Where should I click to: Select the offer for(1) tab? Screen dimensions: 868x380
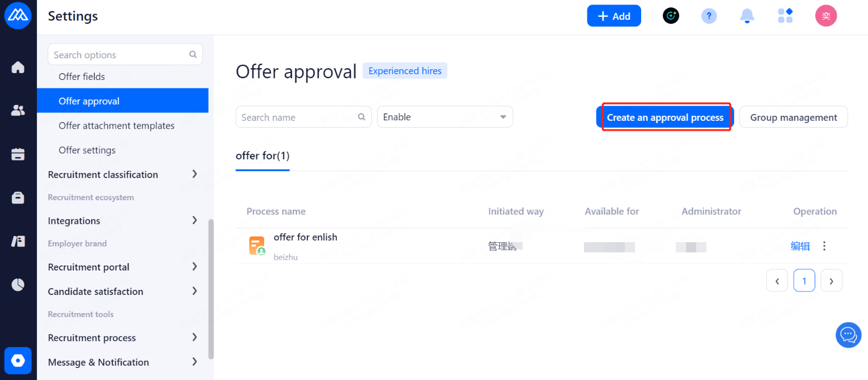click(x=262, y=155)
